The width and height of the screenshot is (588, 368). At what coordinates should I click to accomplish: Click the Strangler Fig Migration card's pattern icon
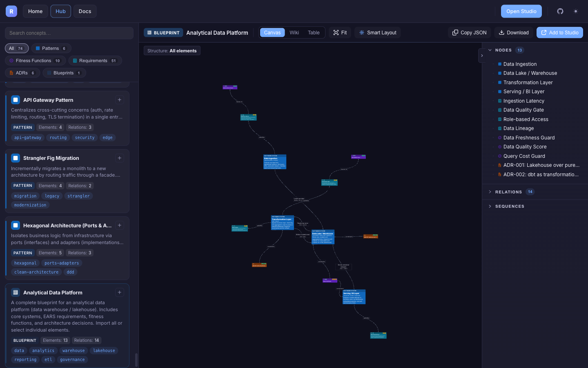click(16, 158)
